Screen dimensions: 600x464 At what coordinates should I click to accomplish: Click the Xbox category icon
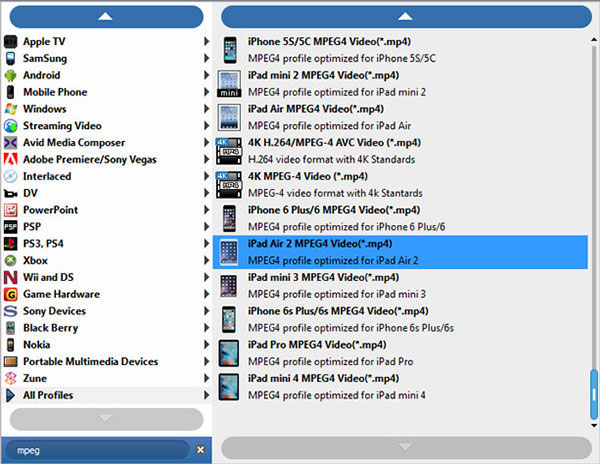11,260
